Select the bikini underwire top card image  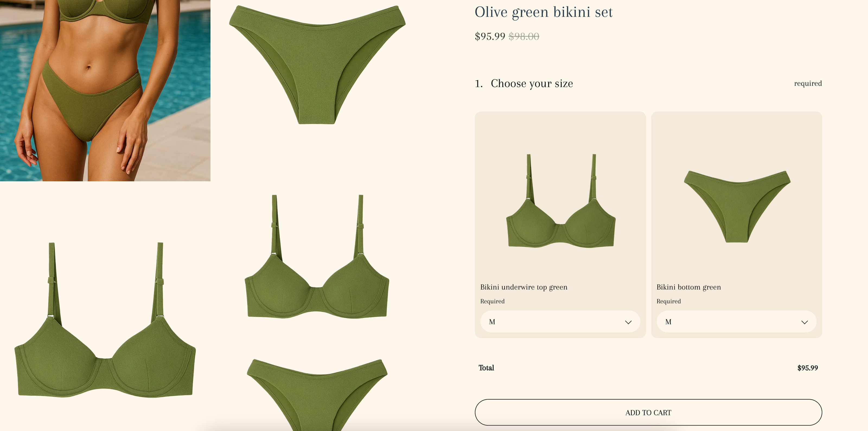point(561,201)
